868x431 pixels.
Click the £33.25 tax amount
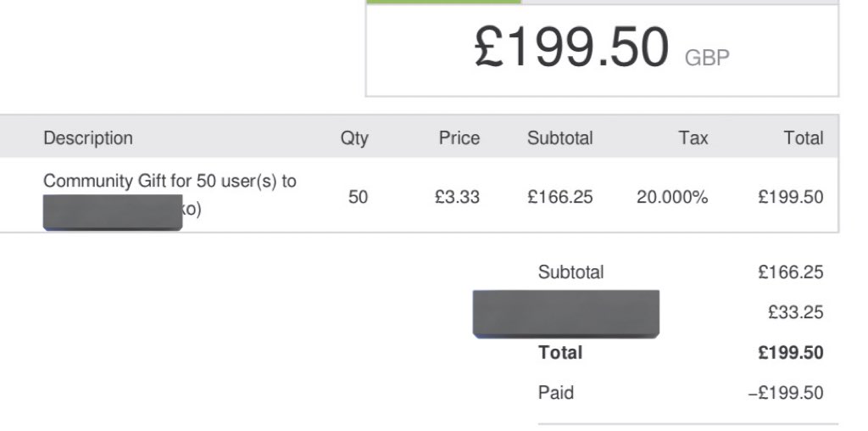coord(795,312)
